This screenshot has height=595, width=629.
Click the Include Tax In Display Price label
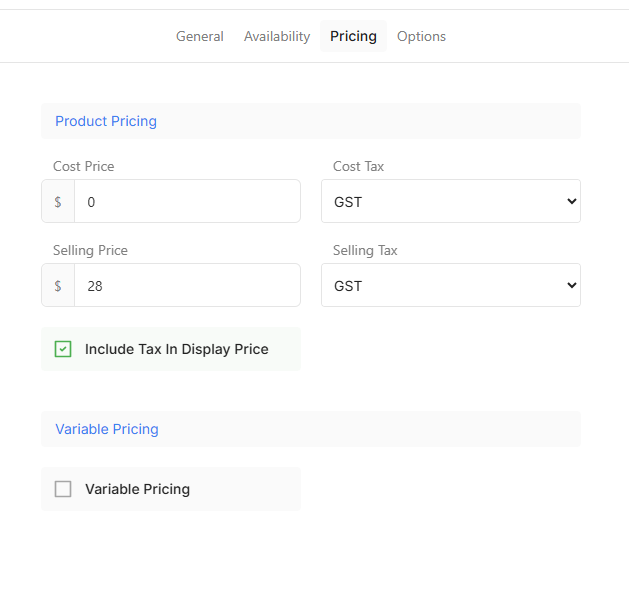pyautogui.click(x=176, y=349)
